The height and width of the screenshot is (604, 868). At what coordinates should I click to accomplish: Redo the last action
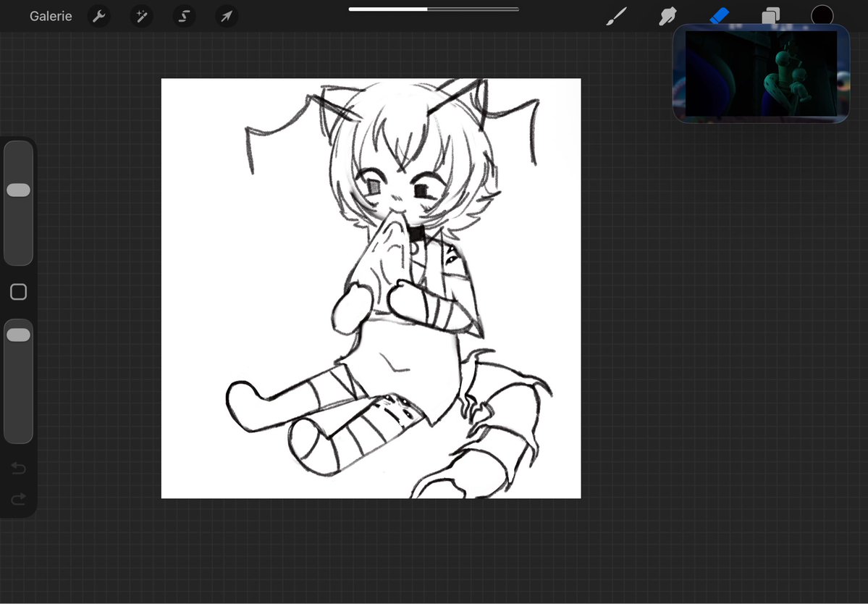pyautogui.click(x=18, y=499)
